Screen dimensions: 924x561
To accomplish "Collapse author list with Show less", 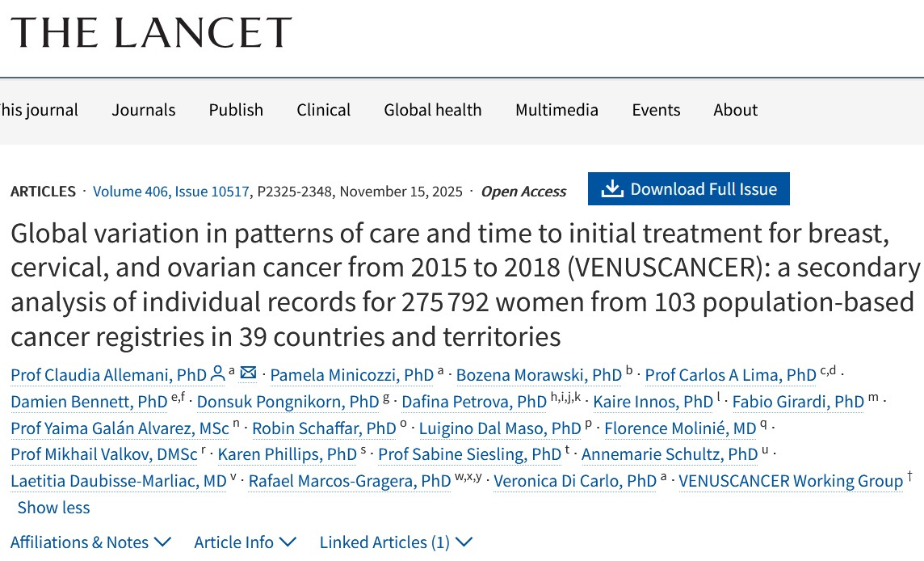I will [53, 508].
